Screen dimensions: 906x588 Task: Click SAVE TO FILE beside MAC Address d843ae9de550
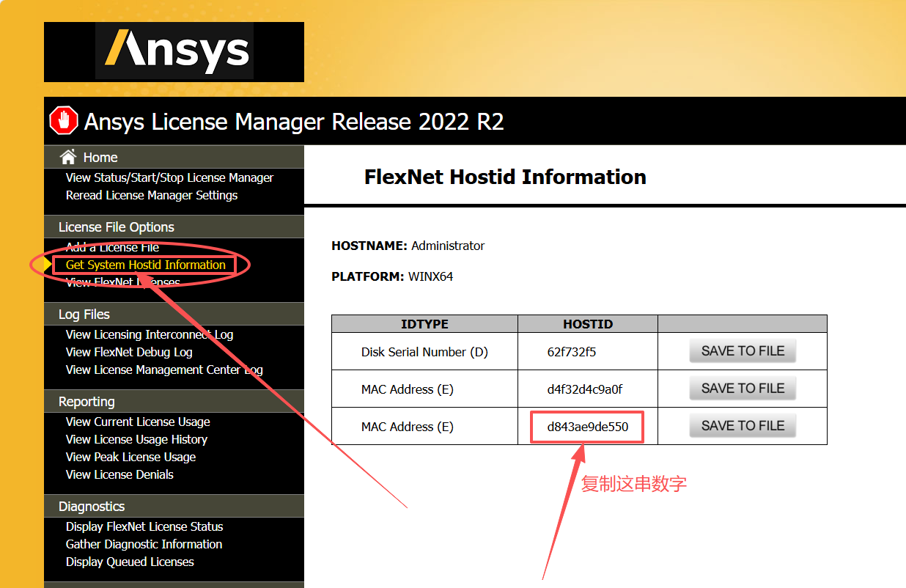point(743,425)
